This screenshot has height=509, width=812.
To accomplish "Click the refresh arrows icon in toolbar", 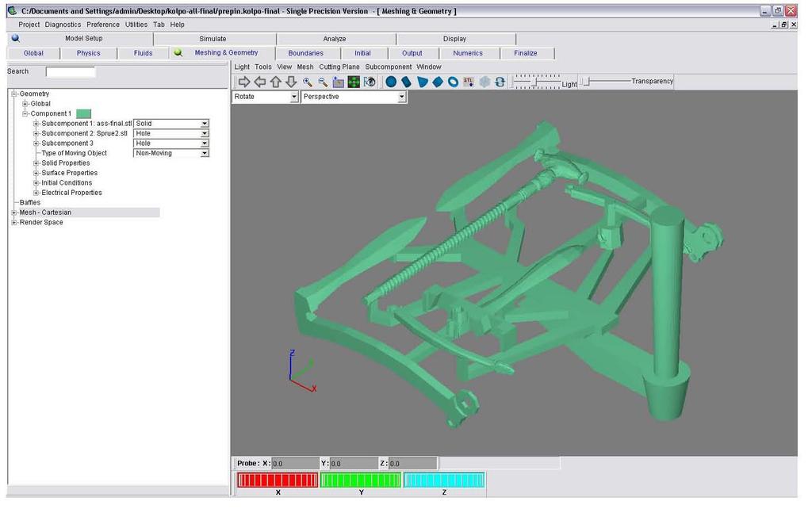I will (500, 82).
